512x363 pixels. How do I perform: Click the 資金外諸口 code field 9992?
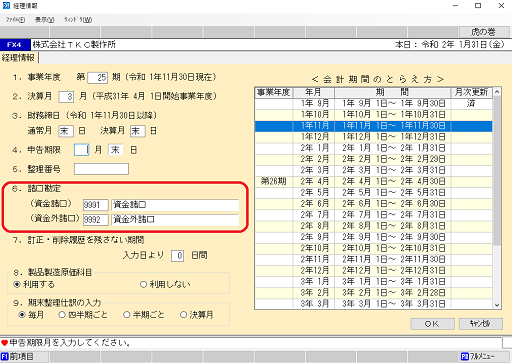click(96, 220)
